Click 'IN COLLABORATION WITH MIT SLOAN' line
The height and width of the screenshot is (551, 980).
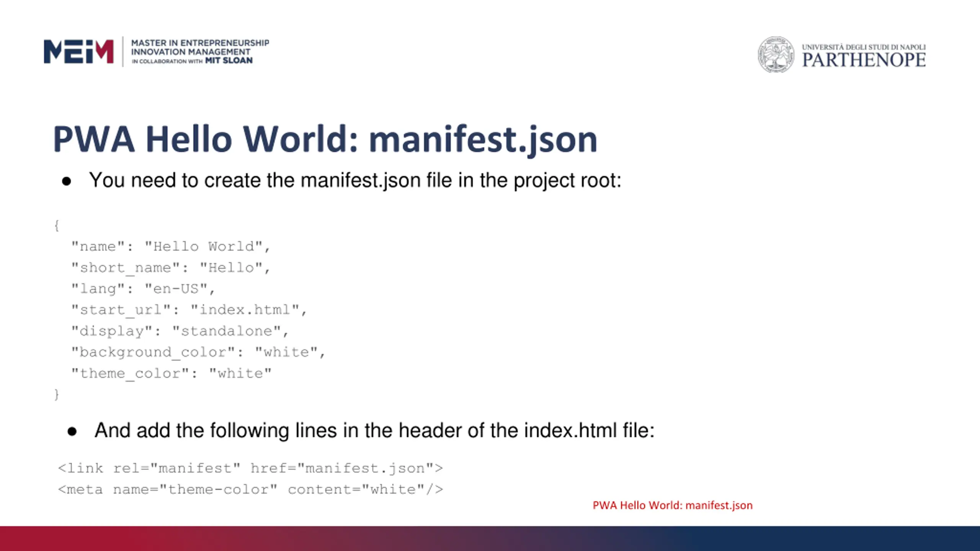point(192,61)
